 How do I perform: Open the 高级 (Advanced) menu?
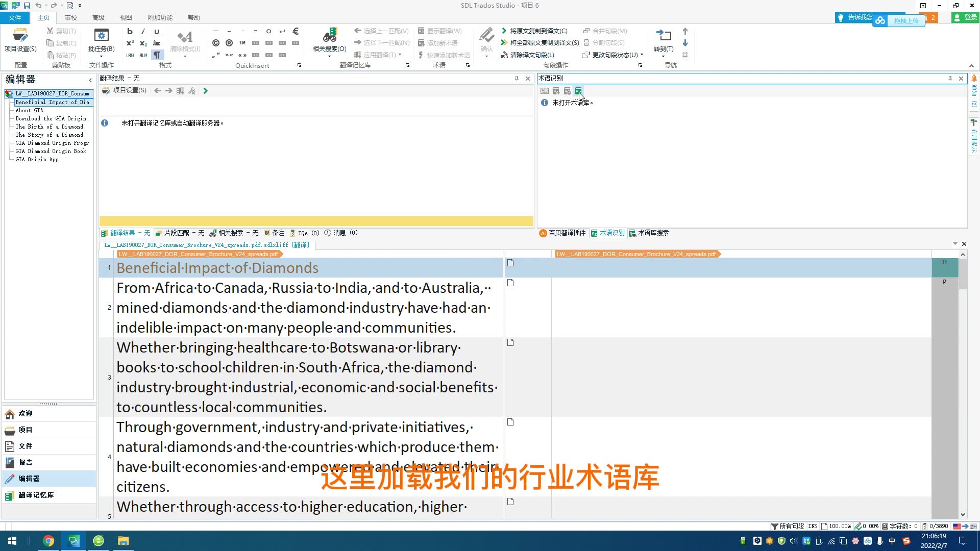tap(99, 17)
